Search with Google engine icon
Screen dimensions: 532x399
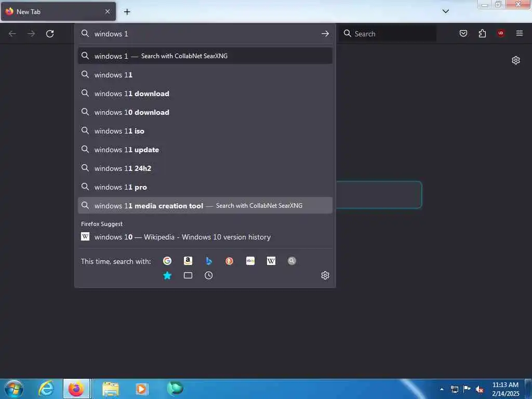167,261
